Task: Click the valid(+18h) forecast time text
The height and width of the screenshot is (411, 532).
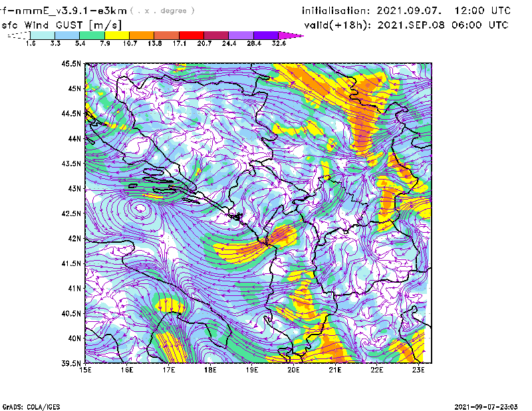Action: point(406,25)
